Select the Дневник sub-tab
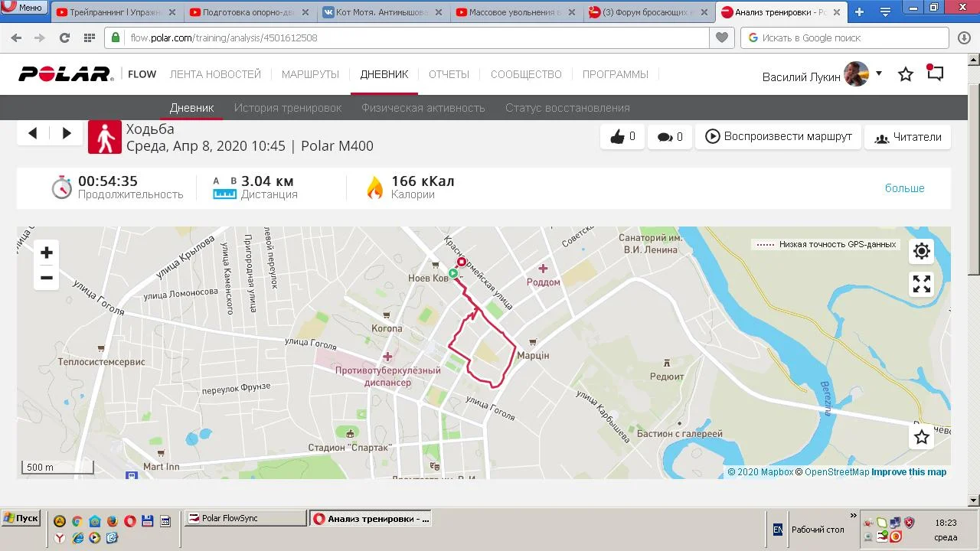Viewport: 980px width, 551px height. 191,108
